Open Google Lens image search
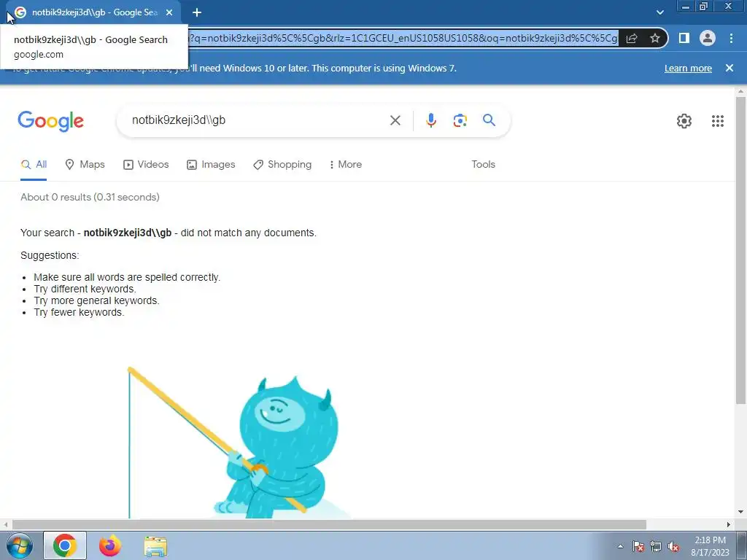747x560 pixels. 460,120
